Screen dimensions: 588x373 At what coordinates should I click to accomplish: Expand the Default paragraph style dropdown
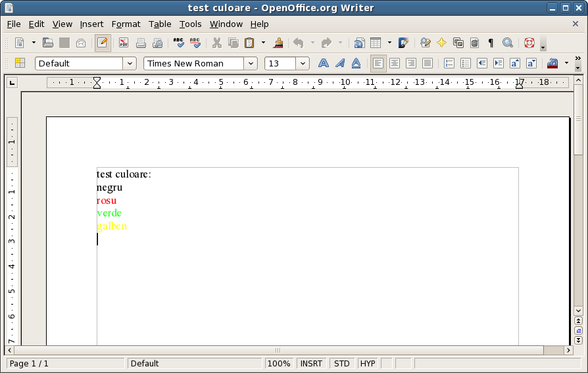(130, 63)
